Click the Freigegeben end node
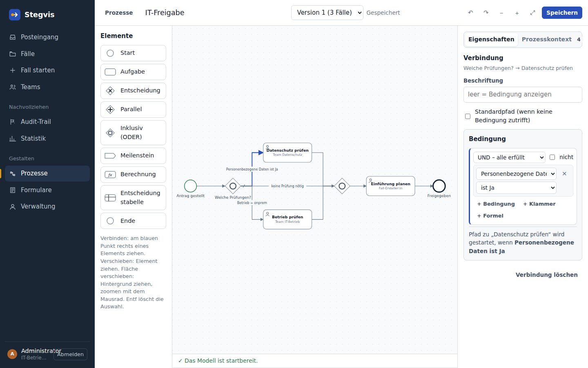 (x=439, y=186)
